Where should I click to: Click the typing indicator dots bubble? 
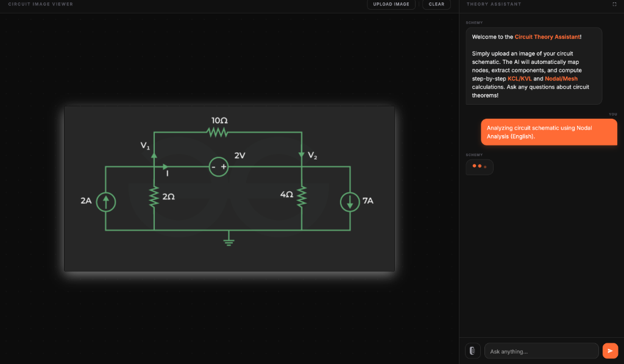(480, 167)
